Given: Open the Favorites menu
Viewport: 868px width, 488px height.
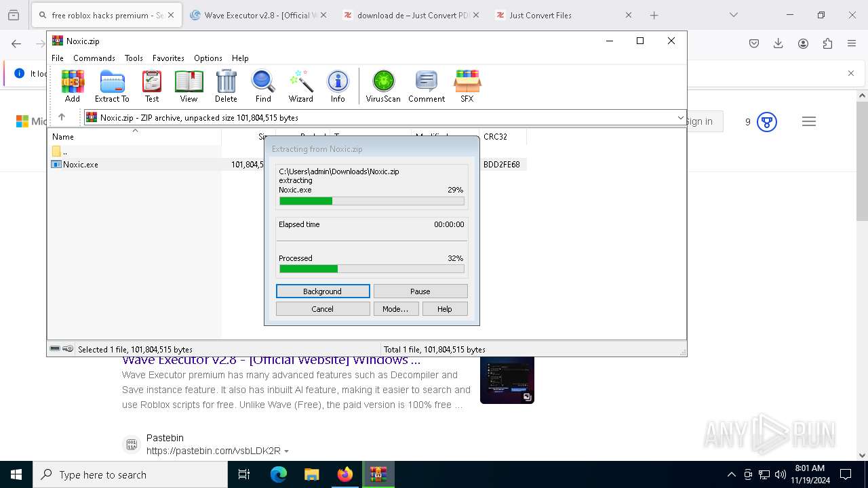Looking at the screenshot, I should [x=168, y=58].
